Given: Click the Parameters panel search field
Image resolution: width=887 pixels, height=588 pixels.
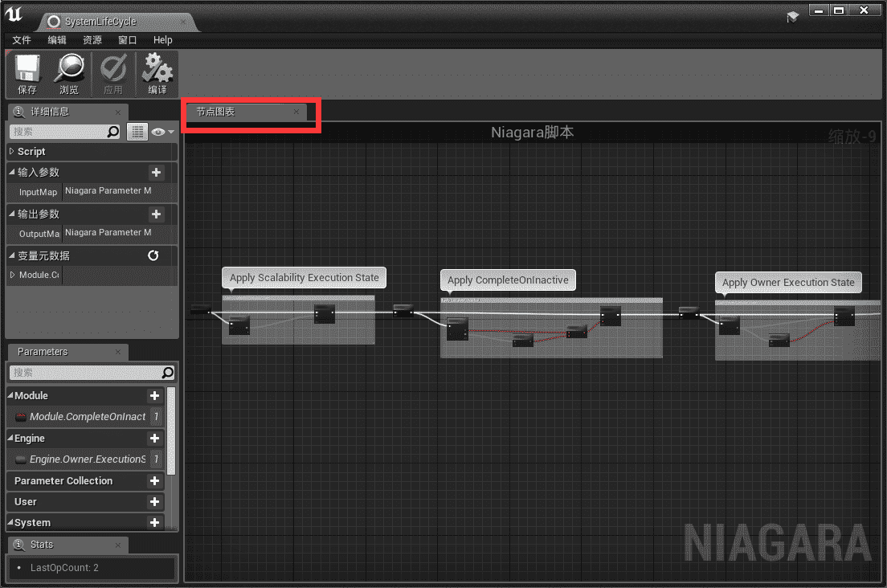Looking at the screenshot, I should coord(84,372).
